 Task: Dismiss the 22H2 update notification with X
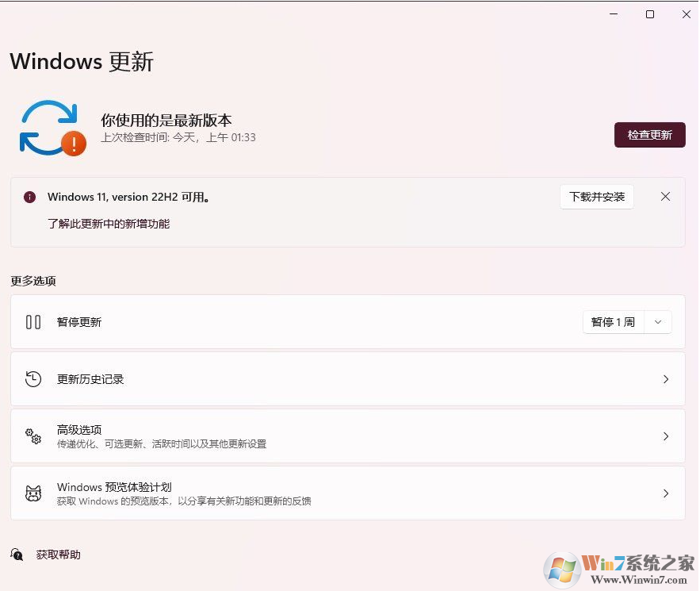tap(665, 196)
